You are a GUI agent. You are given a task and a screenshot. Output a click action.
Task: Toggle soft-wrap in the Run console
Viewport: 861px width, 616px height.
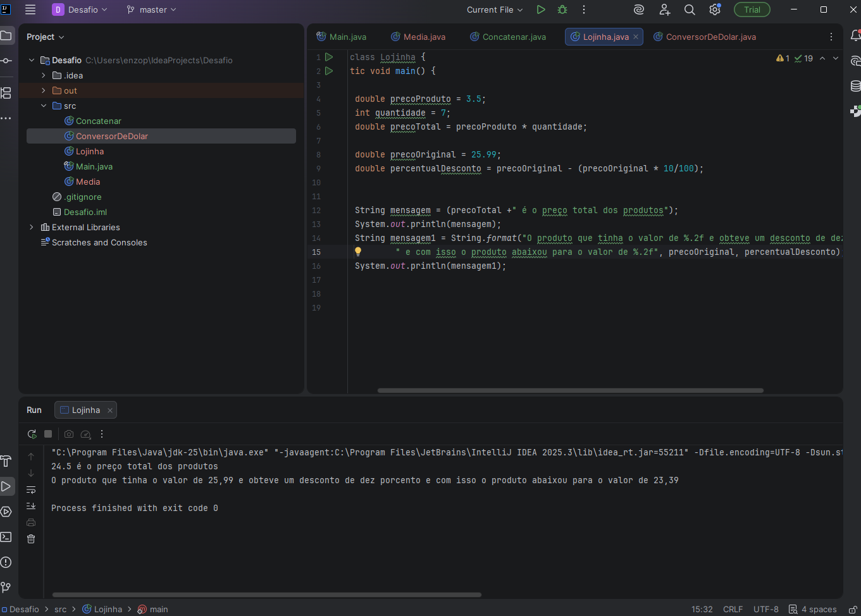point(31,490)
